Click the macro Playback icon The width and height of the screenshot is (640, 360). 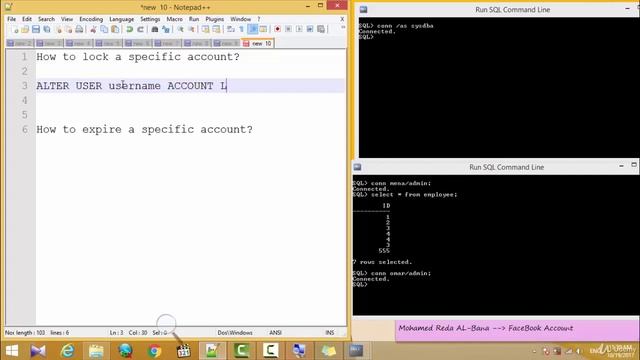(299, 29)
